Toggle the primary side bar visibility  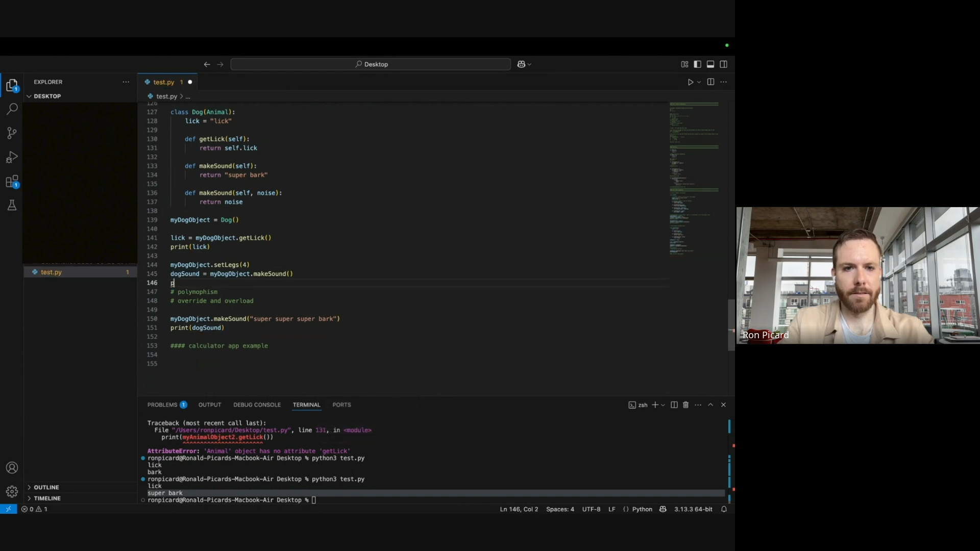697,64
